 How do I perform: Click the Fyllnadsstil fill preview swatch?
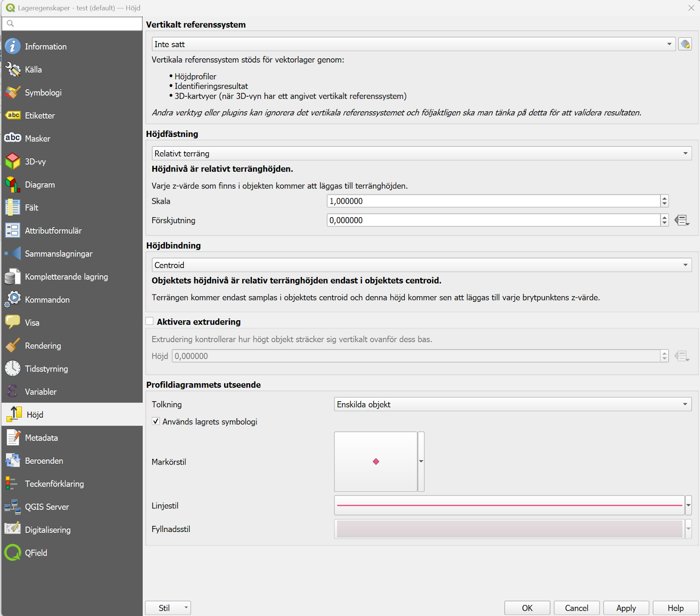pyautogui.click(x=510, y=529)
